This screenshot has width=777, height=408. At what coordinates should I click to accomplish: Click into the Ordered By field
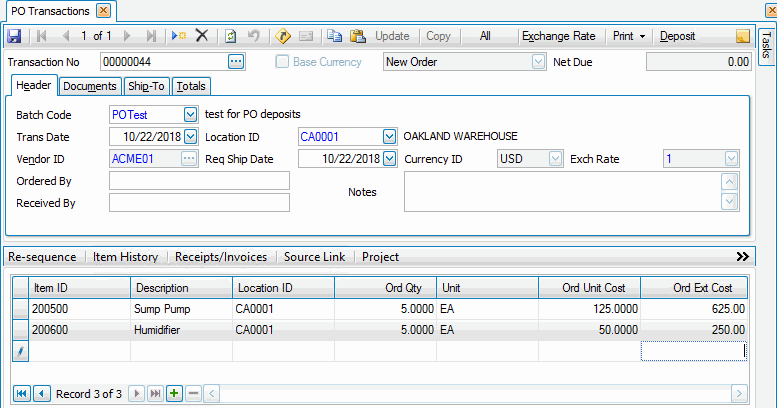click(199, 181)
